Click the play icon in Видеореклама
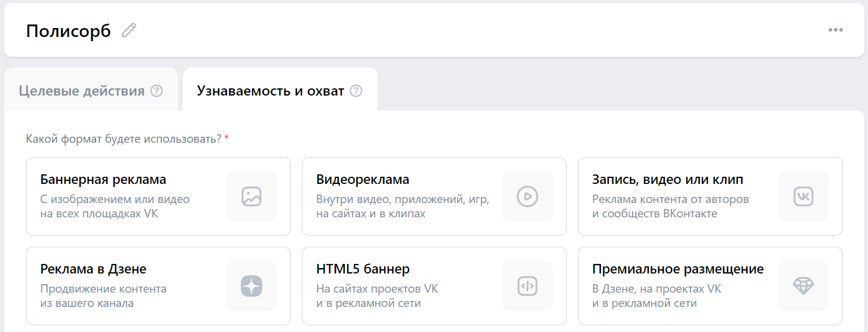Image resolution: width=868 pixels, height=332 pixels. click(x=527, y=196)
